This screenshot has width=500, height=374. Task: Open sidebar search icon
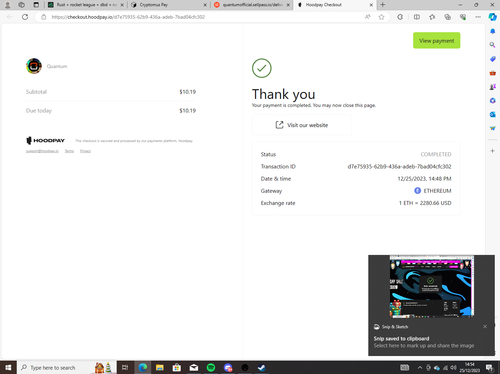[x=493, y=45]
